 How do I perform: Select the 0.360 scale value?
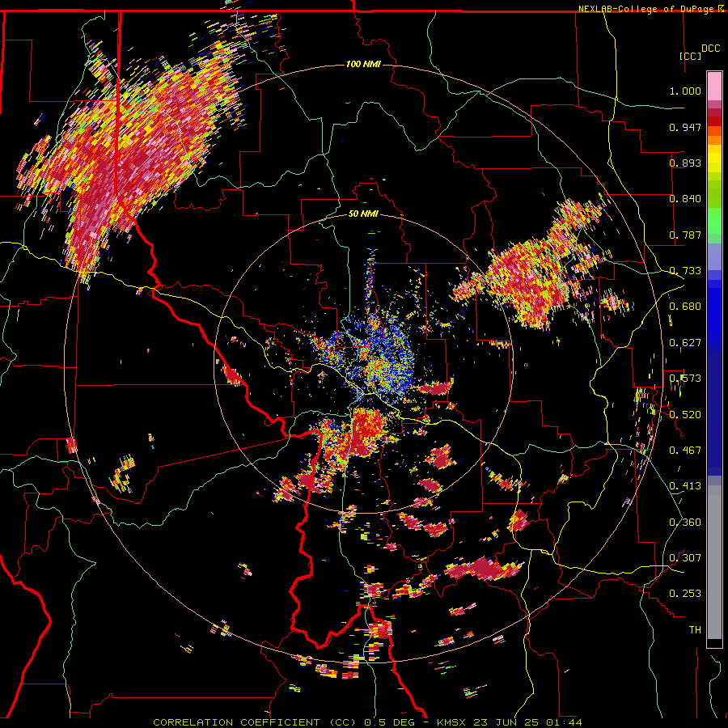coord(685,523)
